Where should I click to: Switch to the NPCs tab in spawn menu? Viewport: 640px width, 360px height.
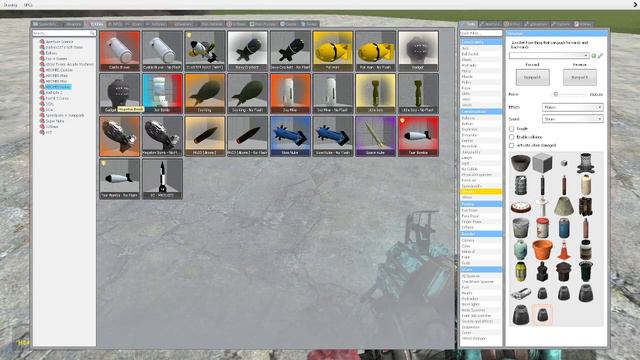(115, 24)
